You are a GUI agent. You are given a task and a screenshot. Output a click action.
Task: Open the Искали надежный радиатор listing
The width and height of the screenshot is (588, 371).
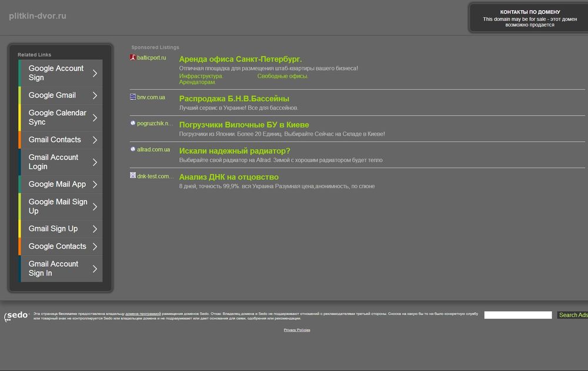[x=235, y=151]
